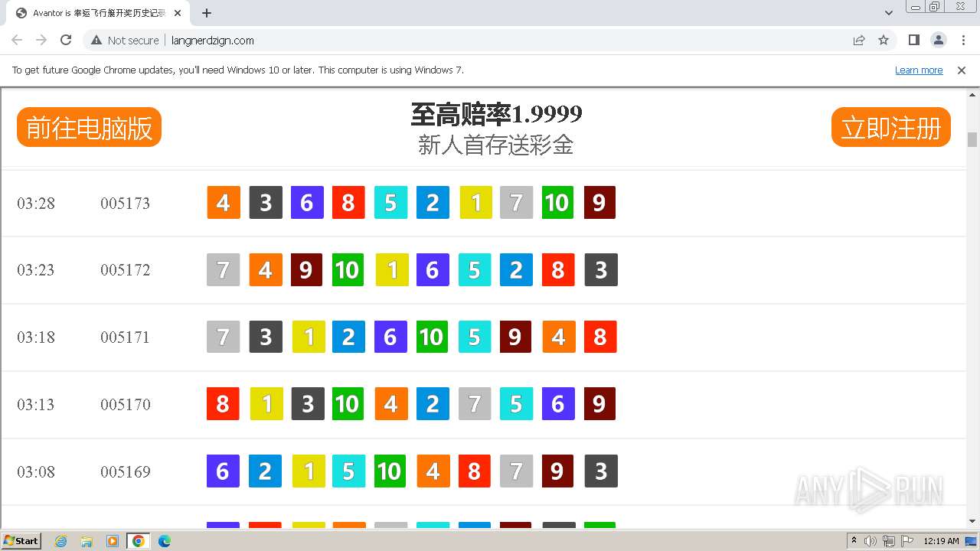The height and width of the screenshot is (551, 980).
Task: Click dark red ball 9 in row 005173
Action: pos(599,203)
